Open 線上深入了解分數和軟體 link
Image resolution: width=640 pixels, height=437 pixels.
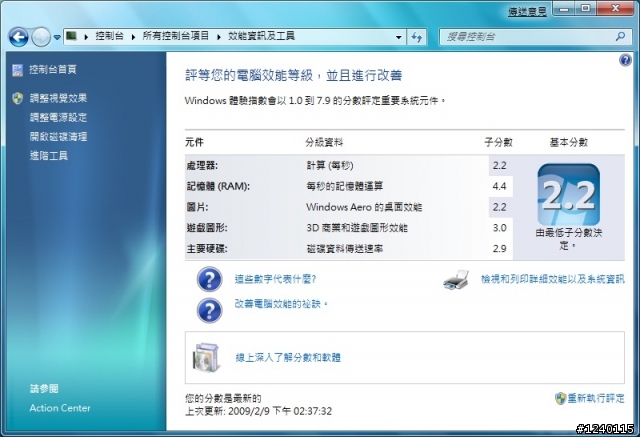point(288,358)
